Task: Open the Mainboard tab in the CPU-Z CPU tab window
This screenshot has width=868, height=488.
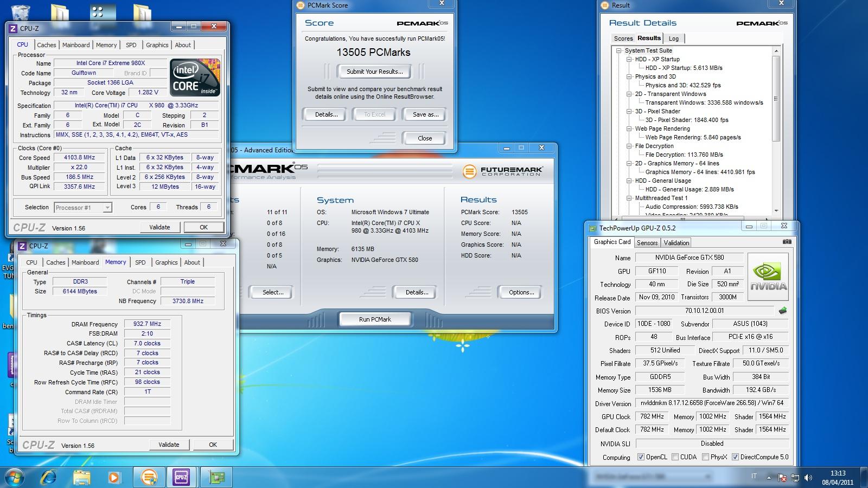Action: click(x=76, y=45)
